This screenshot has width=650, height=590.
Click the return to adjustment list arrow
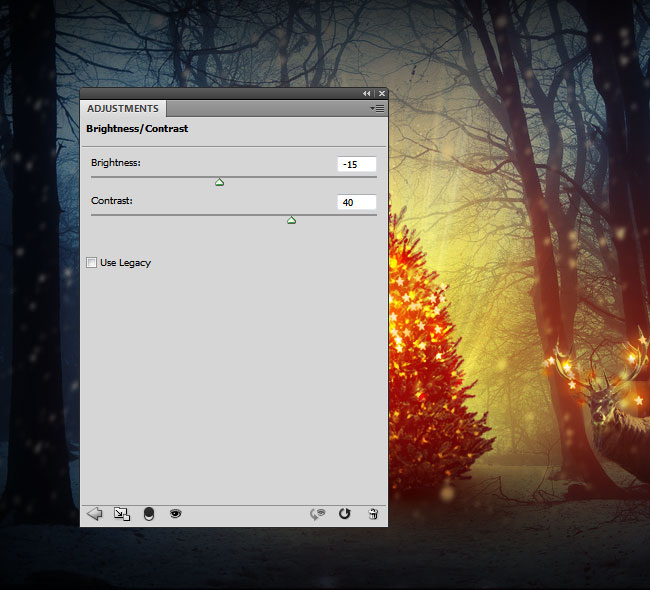click(x=95, y=514)
